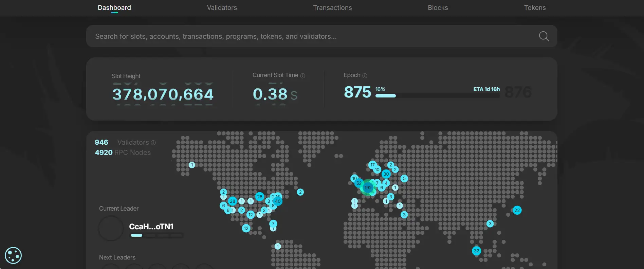Screen dimensions: 644x269
Task: Select the 192 validator cluster in Europe
Action: 368,187
